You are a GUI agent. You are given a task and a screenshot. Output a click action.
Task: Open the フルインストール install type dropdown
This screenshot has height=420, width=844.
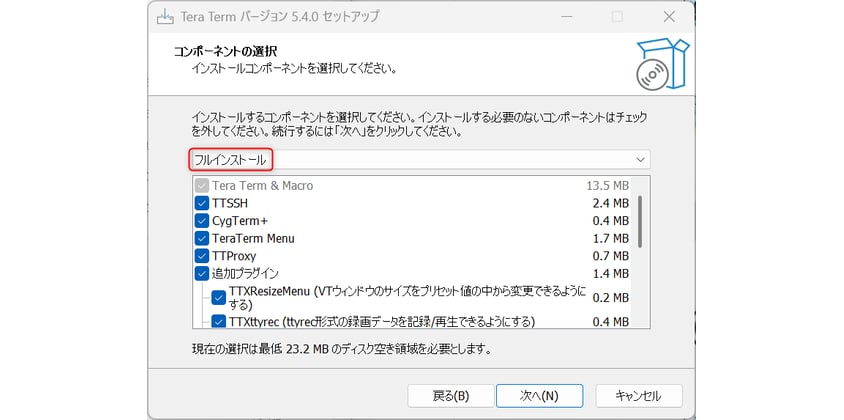pos(420,160)
